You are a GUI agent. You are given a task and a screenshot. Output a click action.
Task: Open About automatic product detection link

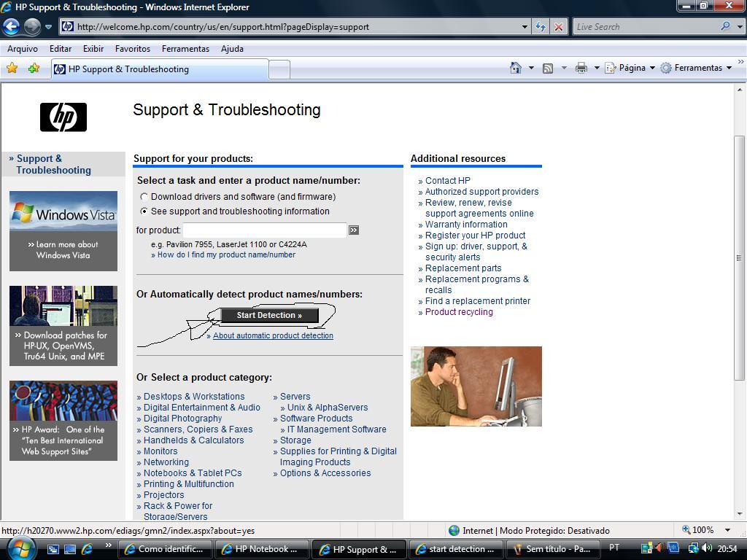pos(273,335)
